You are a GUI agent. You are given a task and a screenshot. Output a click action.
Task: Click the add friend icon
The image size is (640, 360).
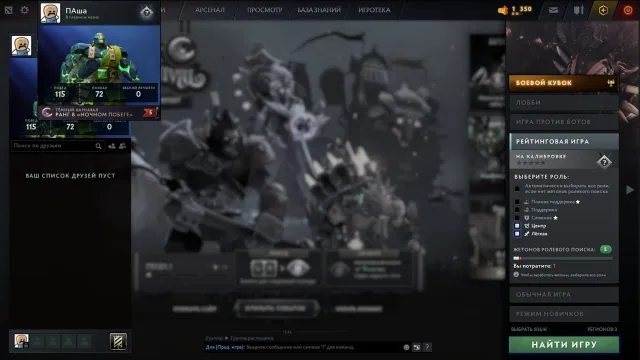click(x=112, y=146)
